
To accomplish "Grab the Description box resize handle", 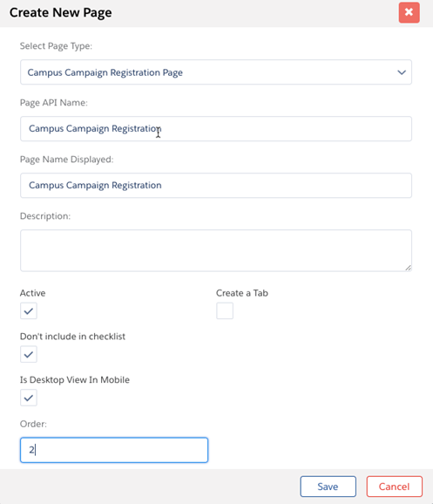I will (x=408, y=268).
